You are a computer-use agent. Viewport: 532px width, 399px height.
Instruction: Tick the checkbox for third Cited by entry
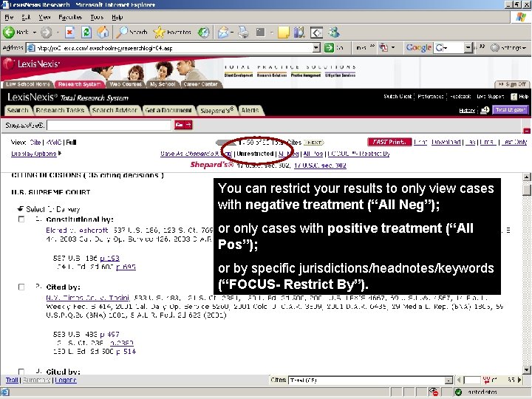pos(21,372)
